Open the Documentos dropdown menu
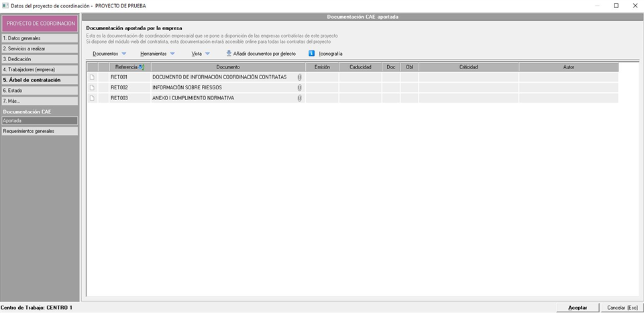The width and height of the screenshot is (644, 313). (x=109, y=54)
